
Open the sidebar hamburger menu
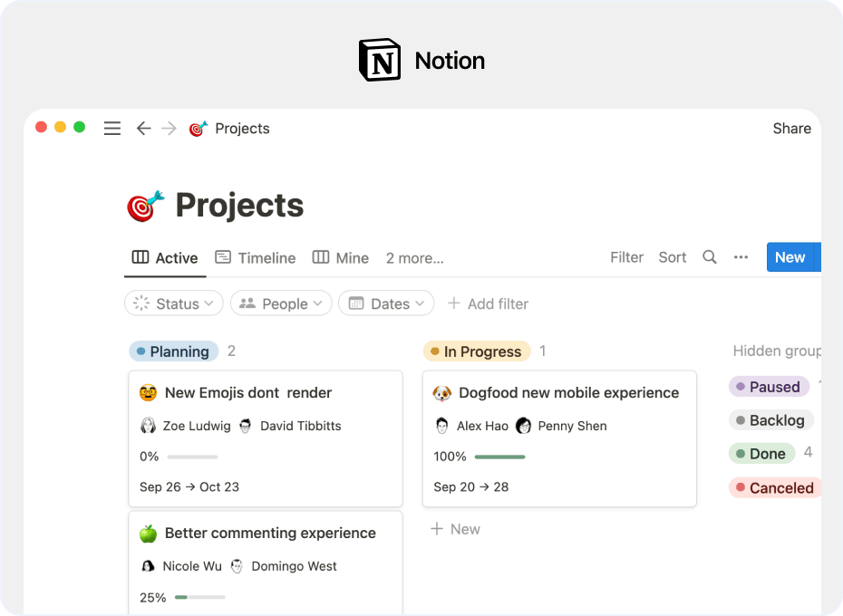[111, 129]
